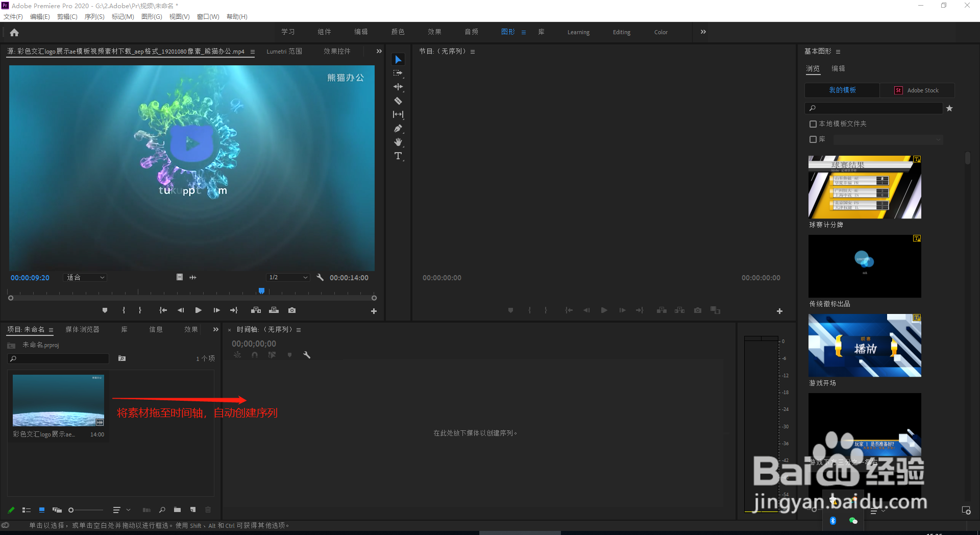
Task: Create a new bin in the project panel
Action: [x=177, y=509]
